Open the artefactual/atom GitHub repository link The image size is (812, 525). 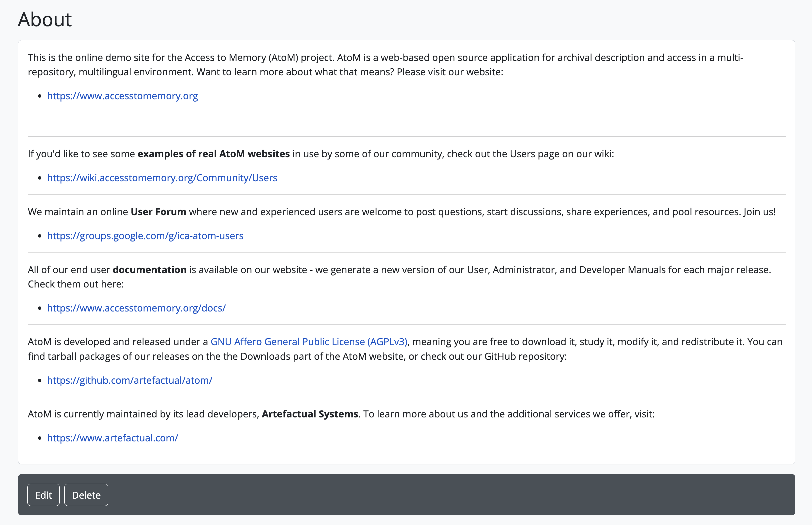click(130, 380)
